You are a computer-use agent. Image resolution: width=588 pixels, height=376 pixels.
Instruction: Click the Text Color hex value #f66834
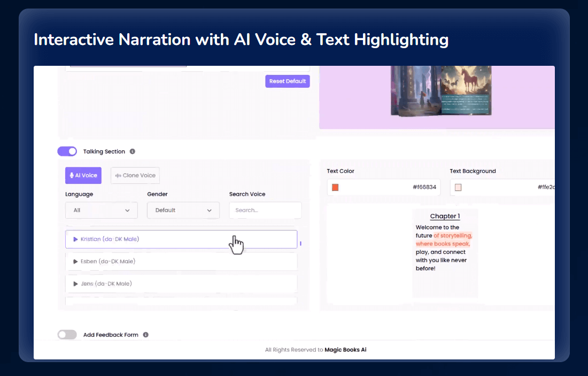[424, 187]
